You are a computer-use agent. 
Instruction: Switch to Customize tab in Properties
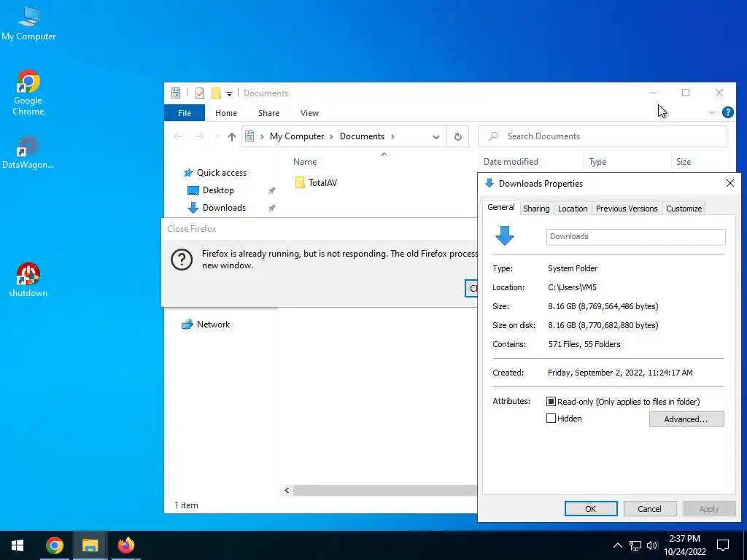tap(684, 208)
